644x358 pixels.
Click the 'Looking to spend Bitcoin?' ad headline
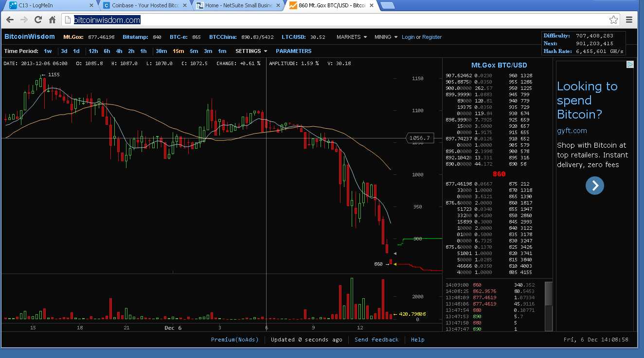click(x=587, y=101)
